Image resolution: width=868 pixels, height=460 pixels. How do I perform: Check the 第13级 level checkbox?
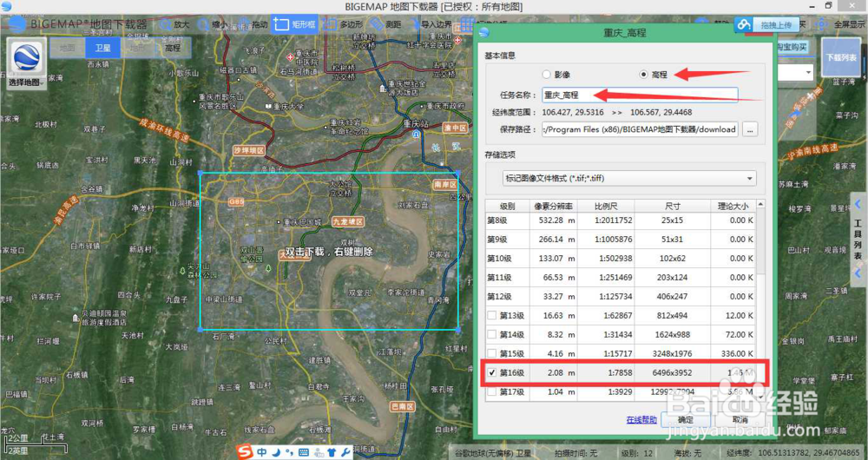(491, 316)
